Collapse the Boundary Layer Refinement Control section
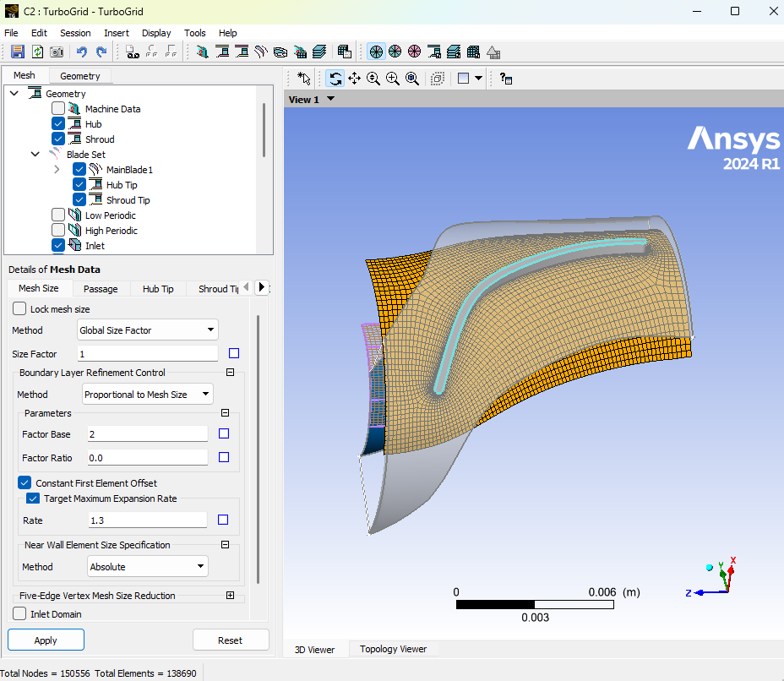Viewport: 784px width, 681px height. point(230,372)
